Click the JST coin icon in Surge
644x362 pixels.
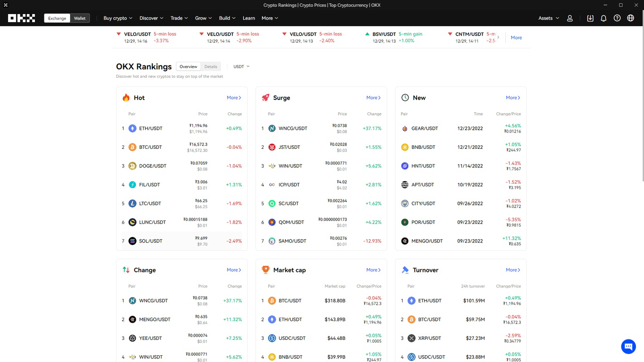point(272,147)
